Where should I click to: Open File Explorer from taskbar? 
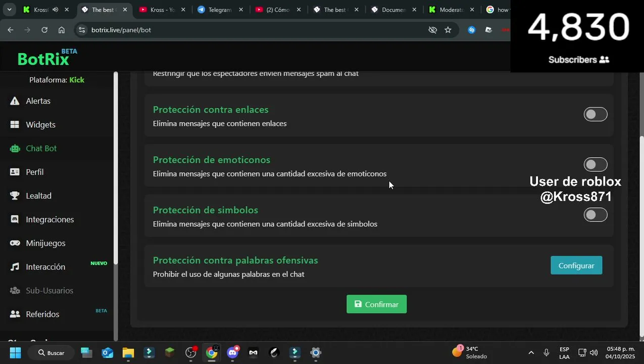tap(128, 352)
